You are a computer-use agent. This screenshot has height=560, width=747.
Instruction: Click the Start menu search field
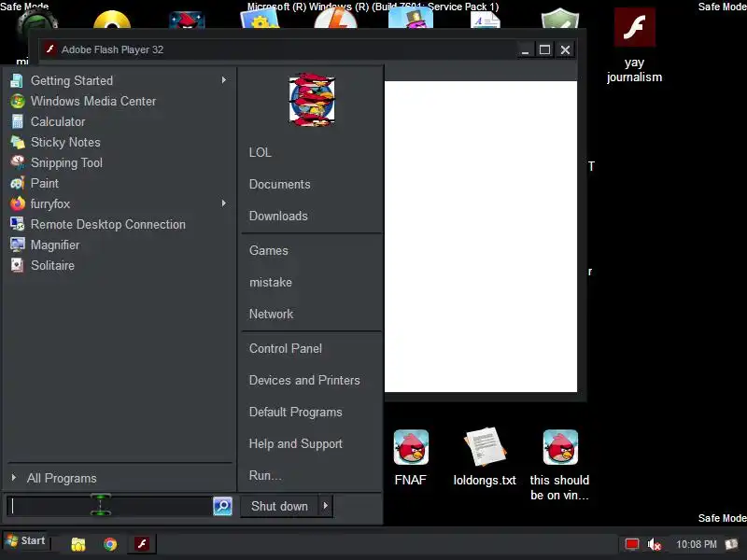tap(109, 506)
